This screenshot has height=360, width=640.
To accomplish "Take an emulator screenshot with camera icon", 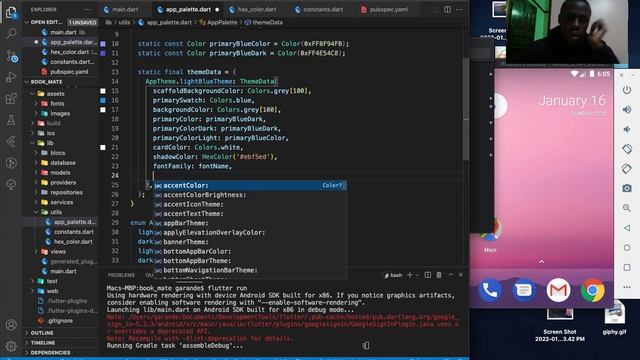I will (627, 188).
